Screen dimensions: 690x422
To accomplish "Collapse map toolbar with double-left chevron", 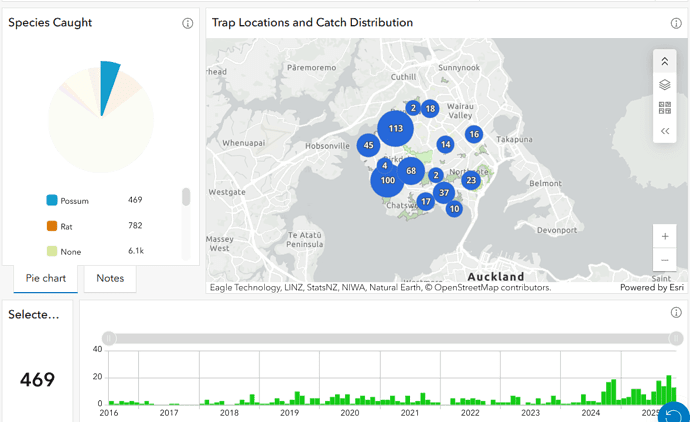I will tap(665, 131).
